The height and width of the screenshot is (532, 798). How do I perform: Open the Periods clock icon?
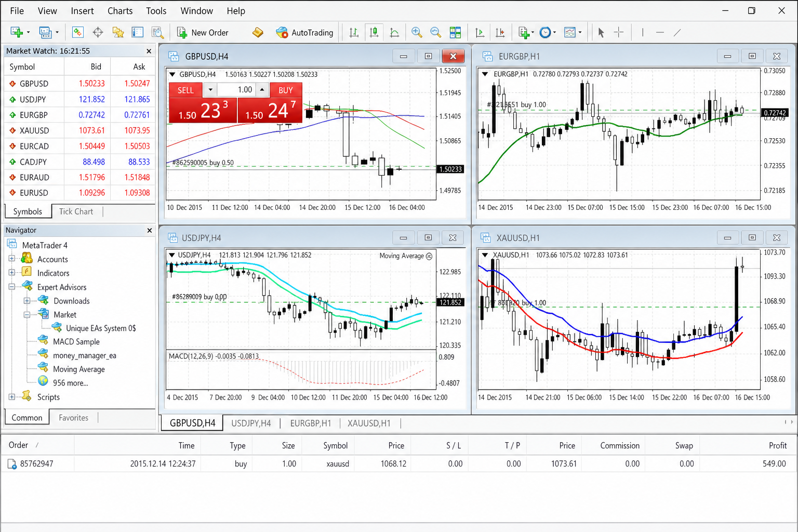545,33
